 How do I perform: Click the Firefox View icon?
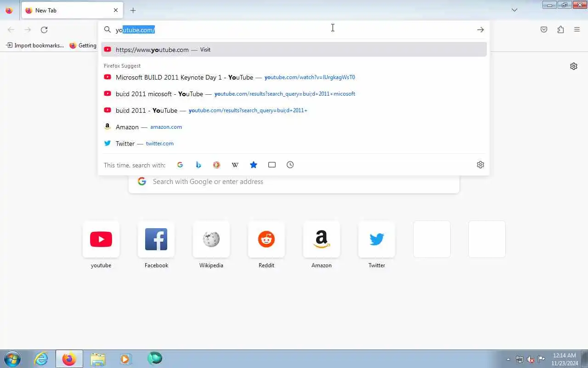[x=9, y=10]
